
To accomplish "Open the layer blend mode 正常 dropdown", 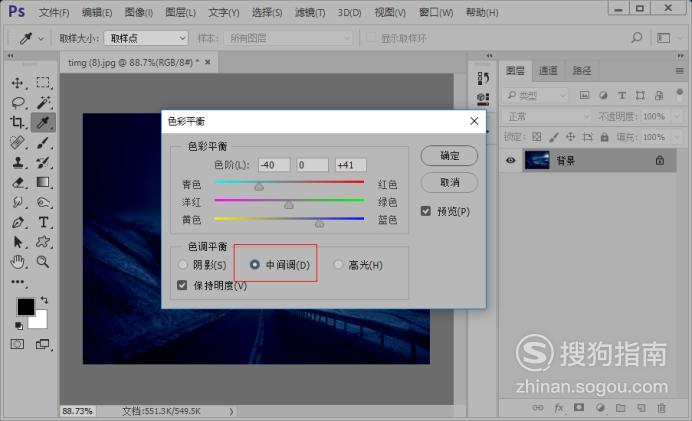I will 546,117.
